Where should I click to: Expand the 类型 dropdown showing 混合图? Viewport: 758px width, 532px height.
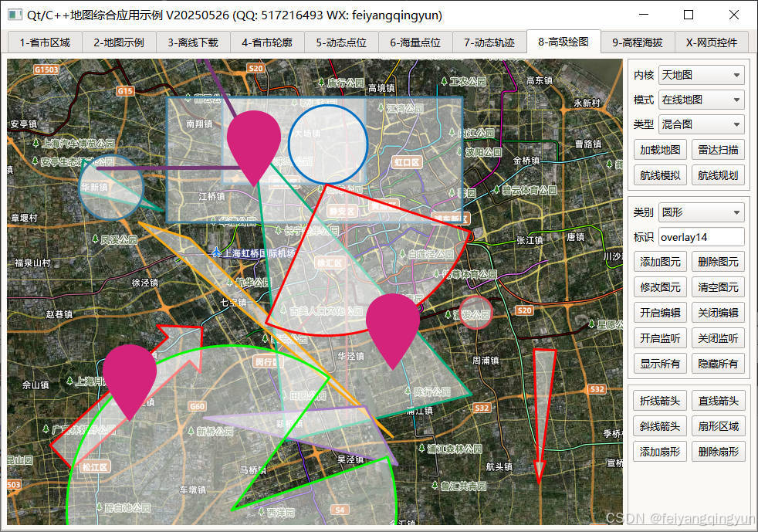coord(701,124)
